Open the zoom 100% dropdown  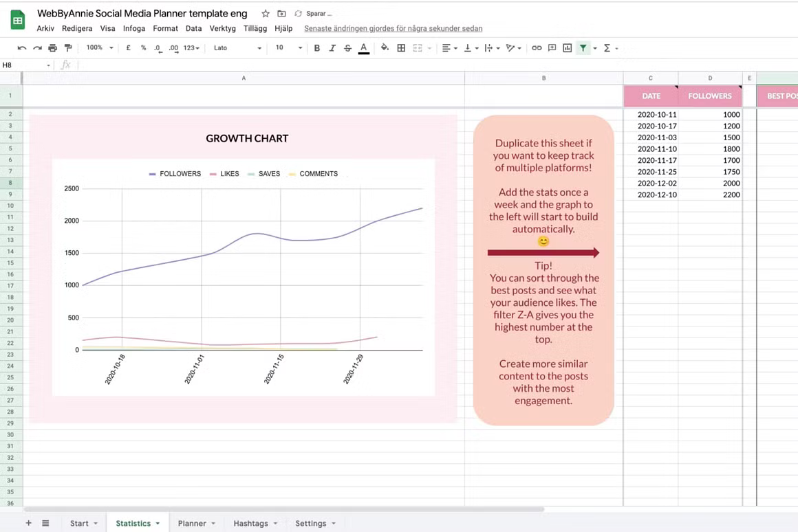[x=100, y=48]
